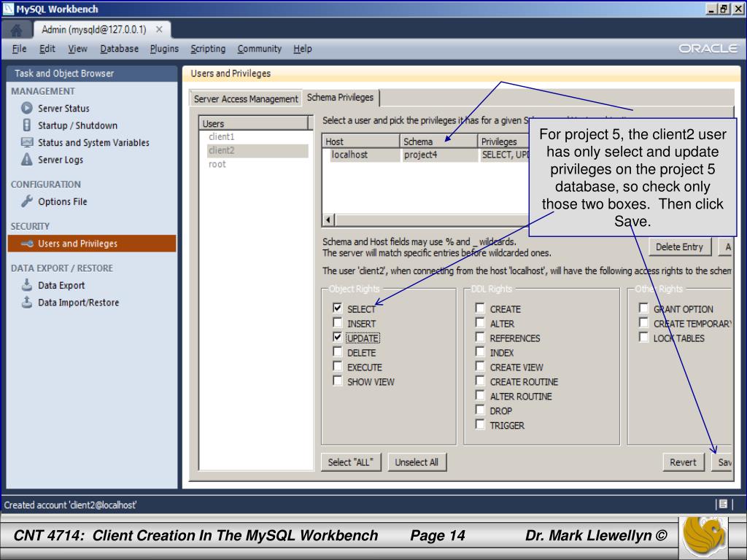Viewport: 747px width, 560px height.
Task: Select user client2 in Users list
Action: [x=258, y=150]
